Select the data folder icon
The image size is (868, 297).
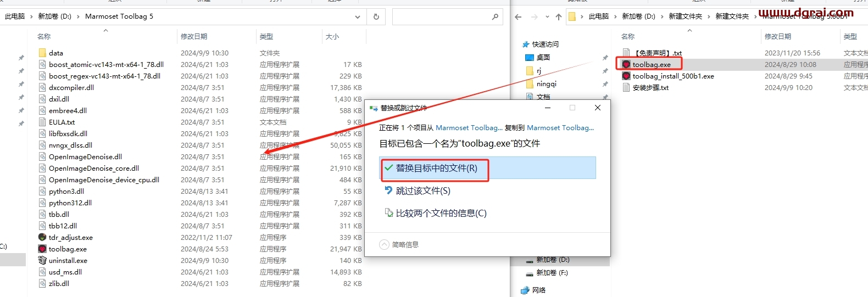[42, 53]
